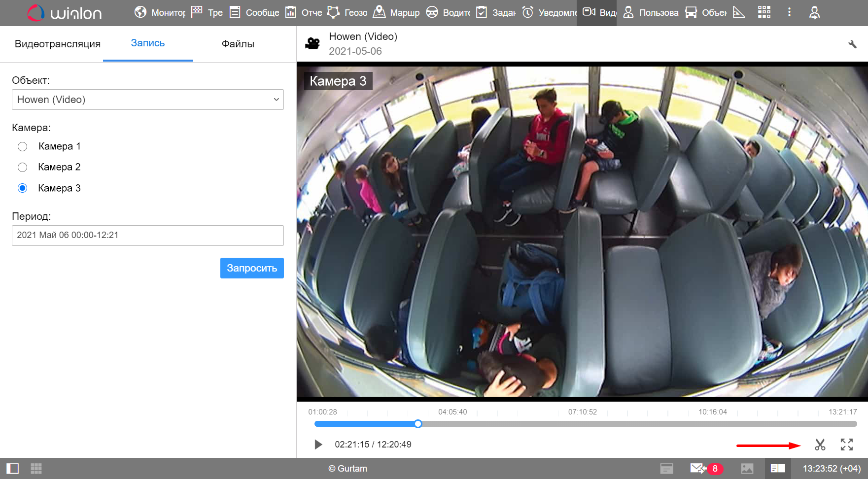This screenshot has height=479, width=868.
Task: Open the three-dot more menu
Action: tap(789, 12)
